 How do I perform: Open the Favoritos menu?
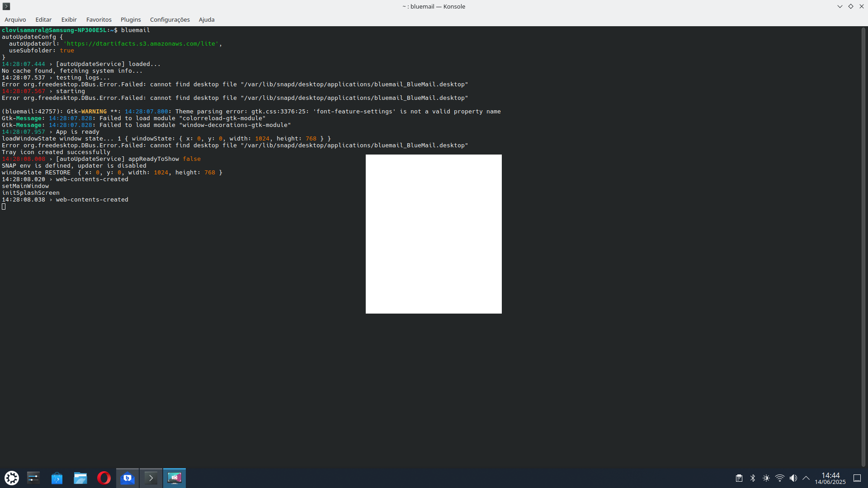tap(99, 19)
